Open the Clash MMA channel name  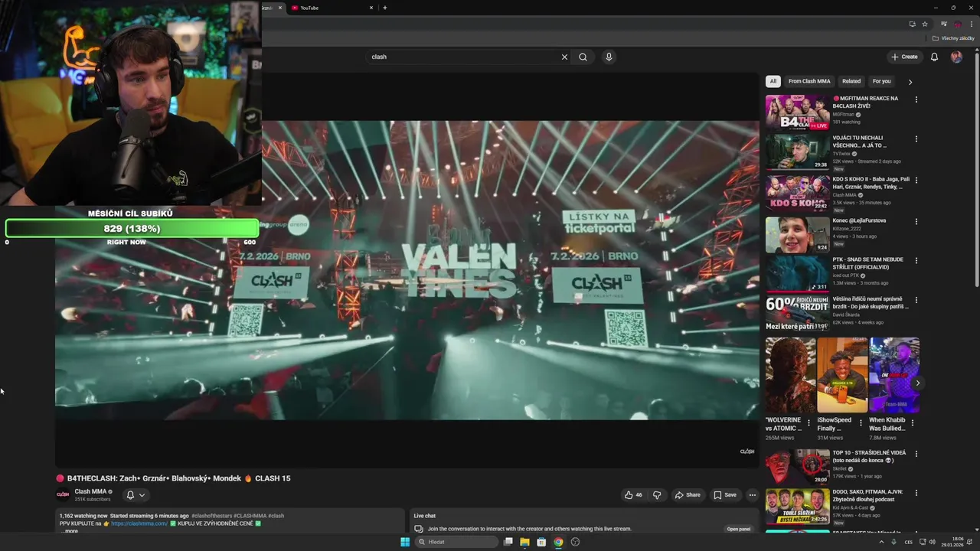coord(90,491)
